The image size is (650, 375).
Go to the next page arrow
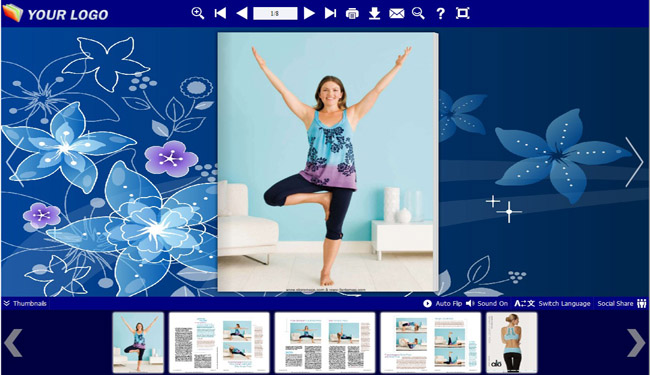[309, 13]
